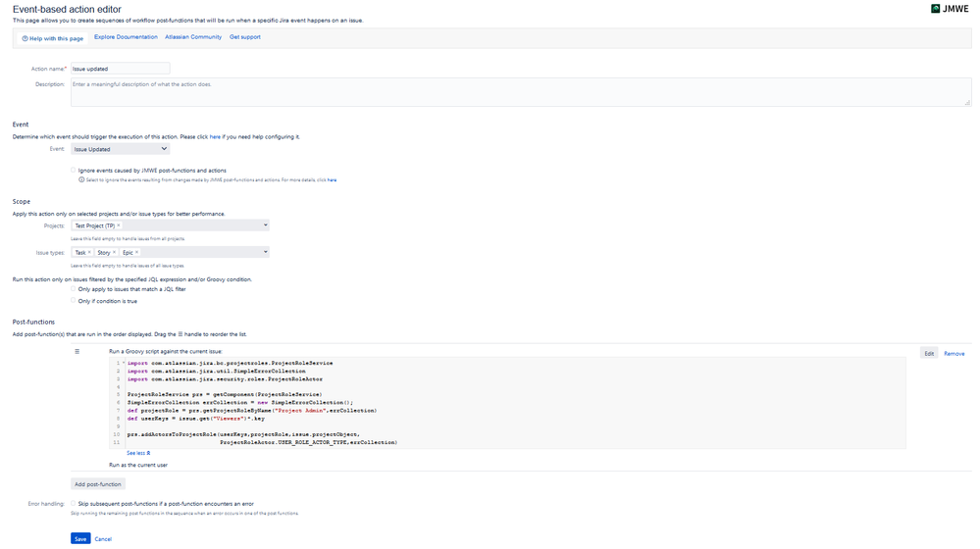Open Help with this page tab
The image size is (980, 549).
point(53,38)
